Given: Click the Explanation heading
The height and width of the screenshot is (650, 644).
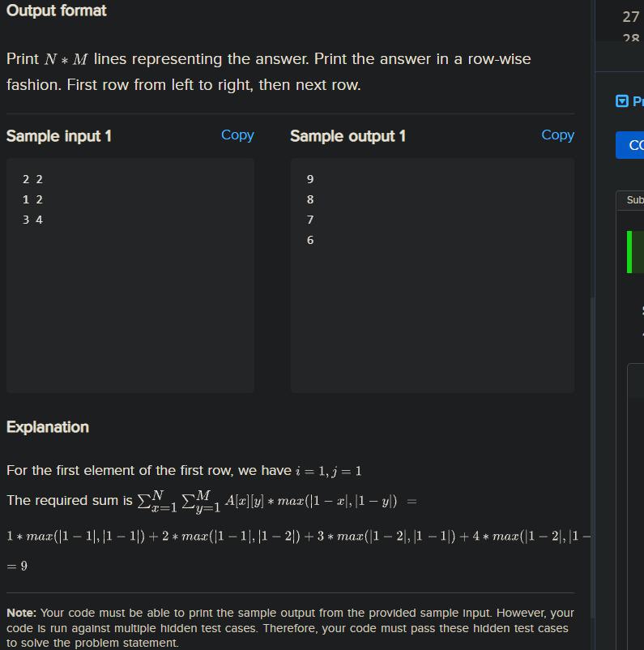Looking at the screenshot, I should point(48,427).
